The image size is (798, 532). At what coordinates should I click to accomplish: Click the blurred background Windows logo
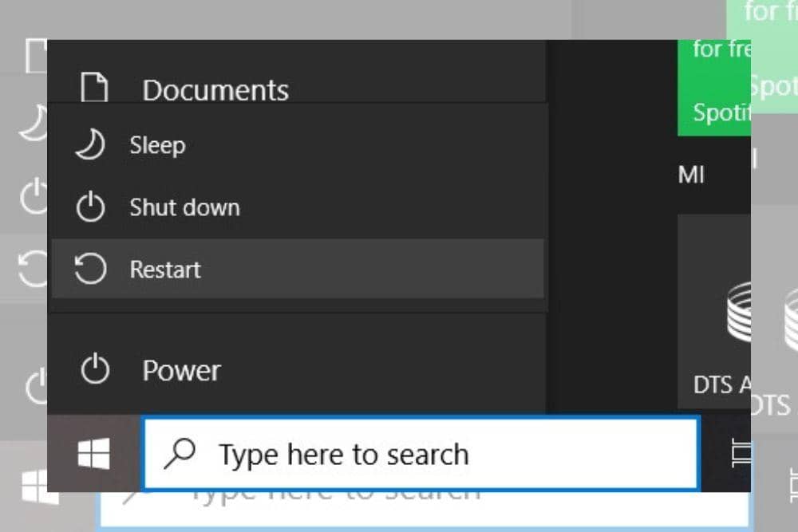click(39, 486)
